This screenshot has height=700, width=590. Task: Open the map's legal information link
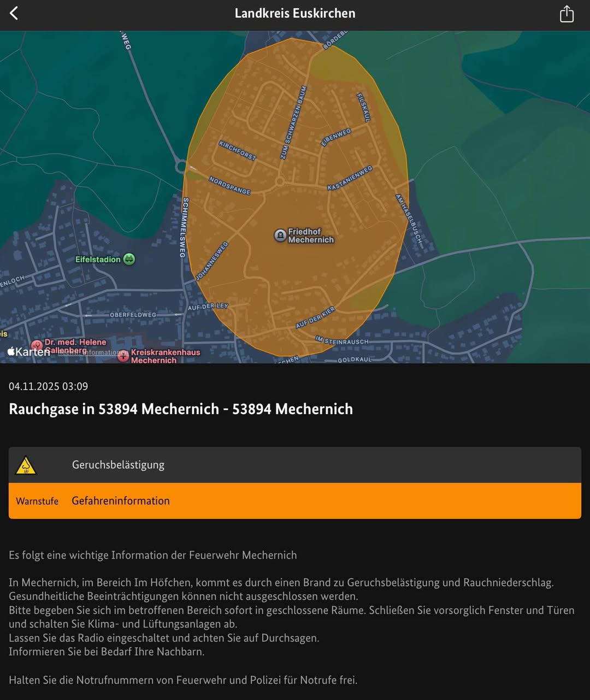pos(90,352)
